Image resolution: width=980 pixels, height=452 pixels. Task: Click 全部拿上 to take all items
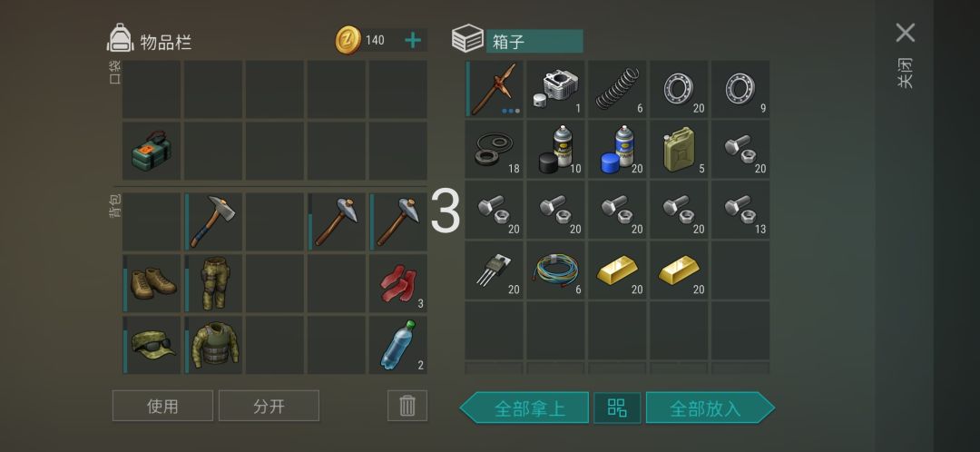tap(524, 408)
